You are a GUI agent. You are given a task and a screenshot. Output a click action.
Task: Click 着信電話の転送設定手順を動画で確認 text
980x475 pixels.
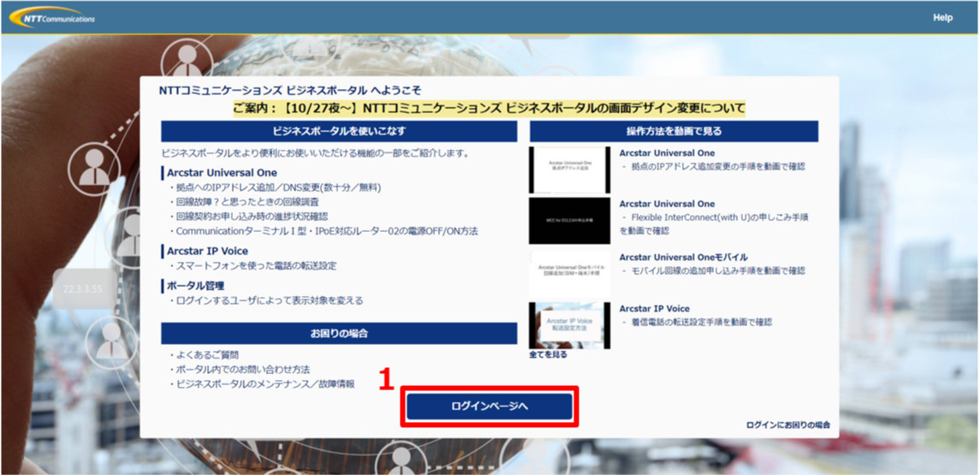pos(700,322)
